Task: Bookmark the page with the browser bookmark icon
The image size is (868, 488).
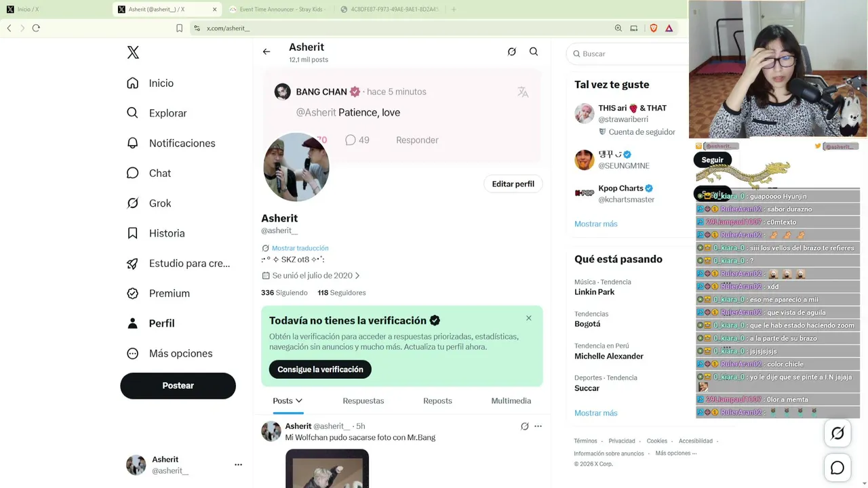Action: pyautogui.click(x=179, y=28)
